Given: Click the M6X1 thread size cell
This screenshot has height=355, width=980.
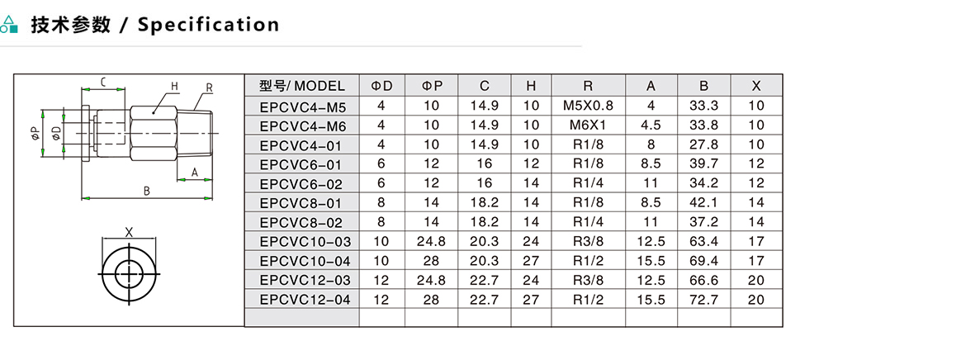Looking at the screenshot, I should (x=588, y=125).
